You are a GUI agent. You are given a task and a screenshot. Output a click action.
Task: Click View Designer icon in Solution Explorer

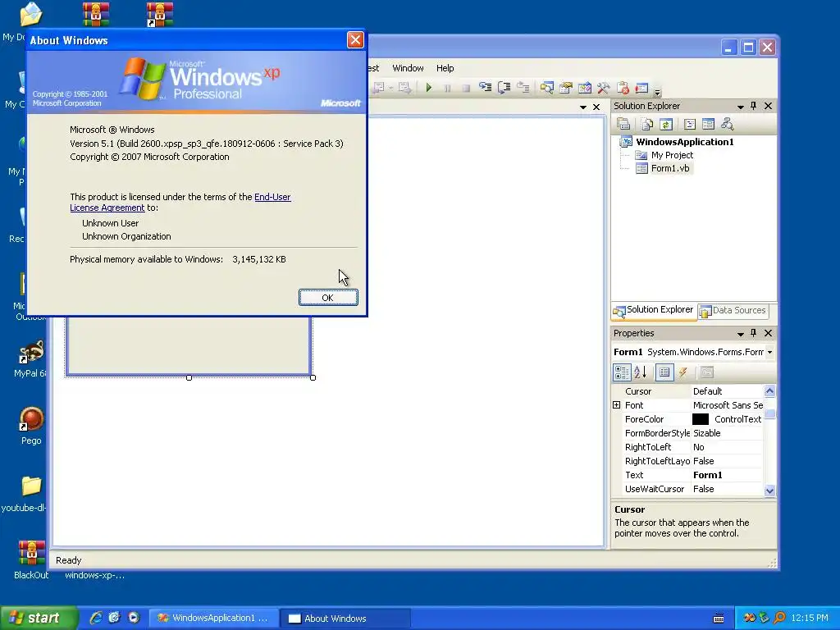click(x=708, y=125)
